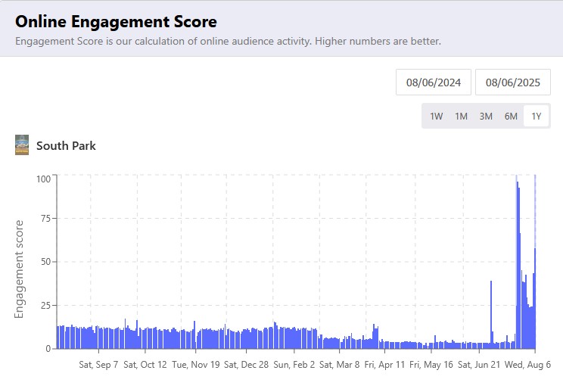Click the Fri, Apr 11 axis label
Image resolution: width=563 pixels, height=392 pixels.
coord(384,365)
